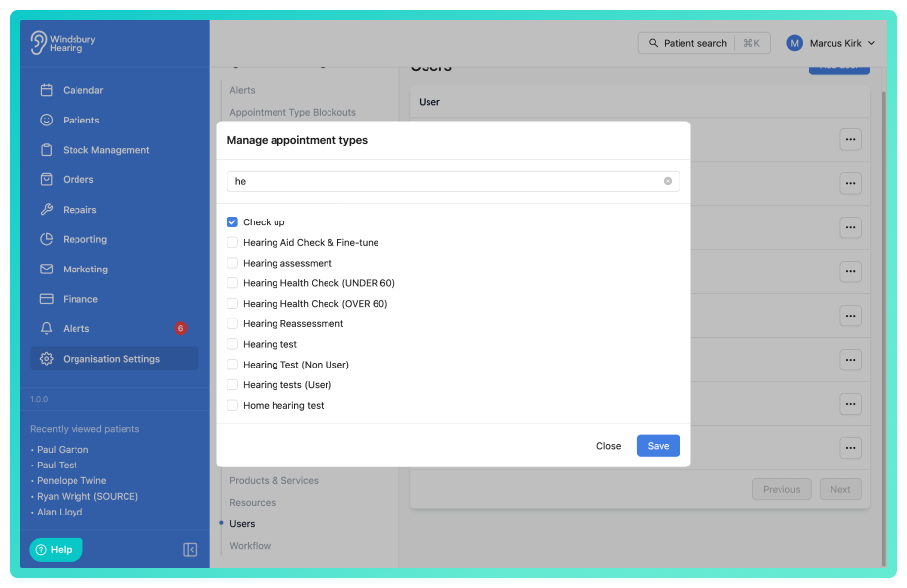The width and height of the screenshot is (907, 588).
Task: Click the User column header
Action: tap(429, 102)
